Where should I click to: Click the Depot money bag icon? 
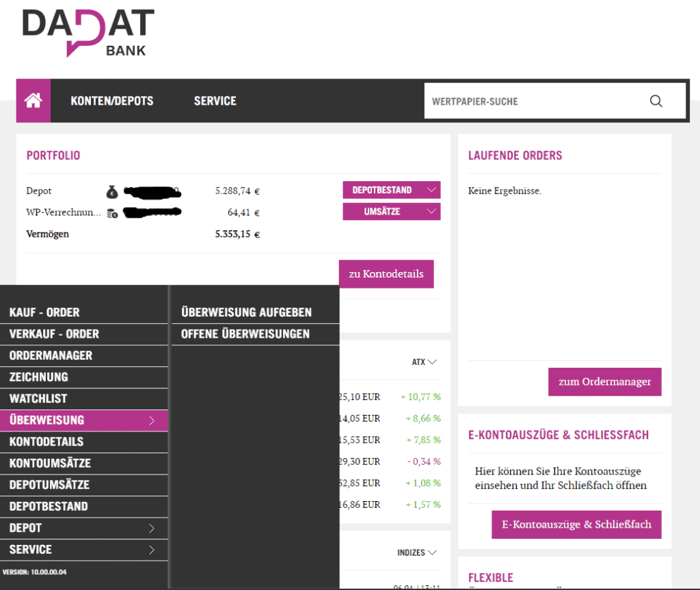pyautogui.click(x=112, y=191)
